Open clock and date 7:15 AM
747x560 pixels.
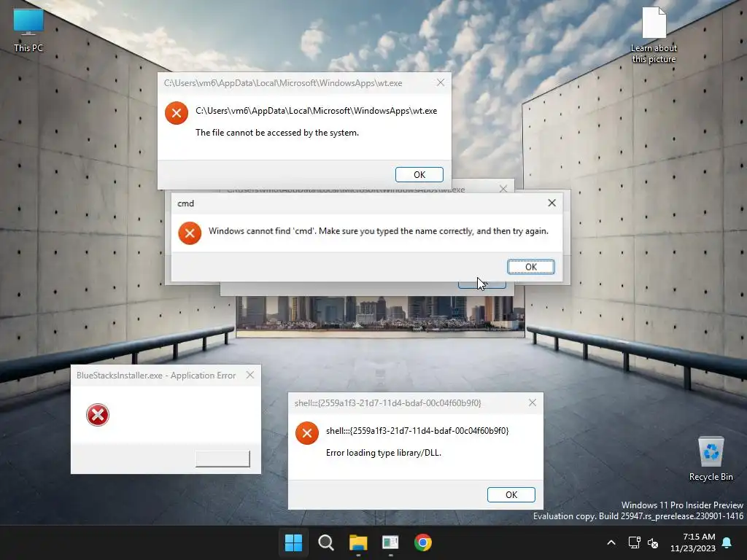[693, 542]
